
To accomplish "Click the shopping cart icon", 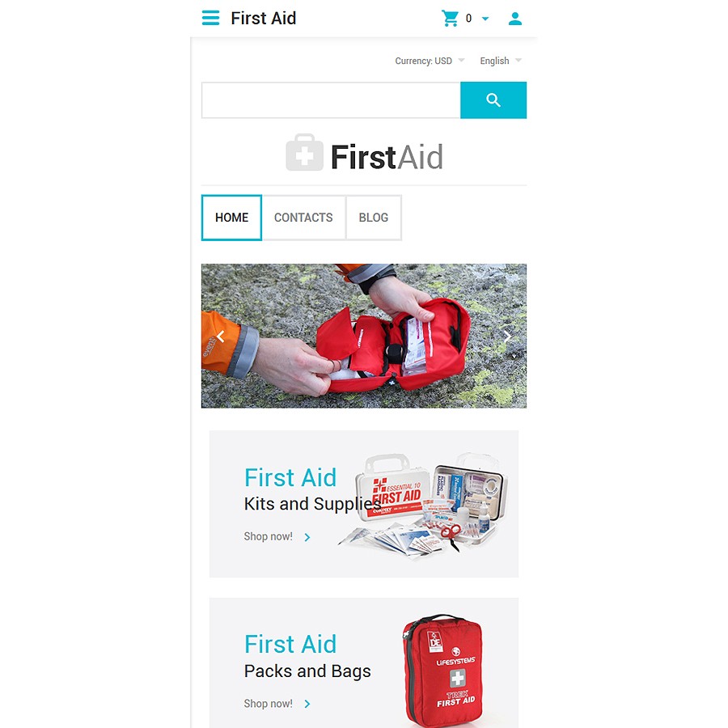I will point(450,18).
